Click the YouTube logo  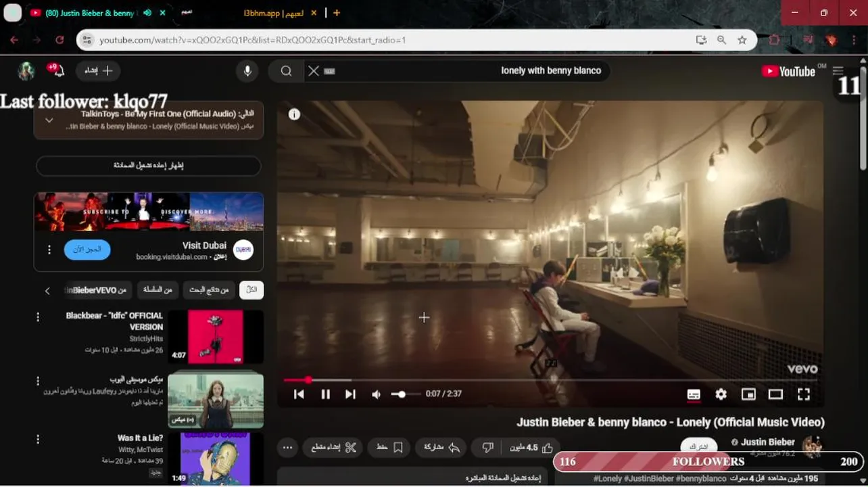(x=788, y=71)
